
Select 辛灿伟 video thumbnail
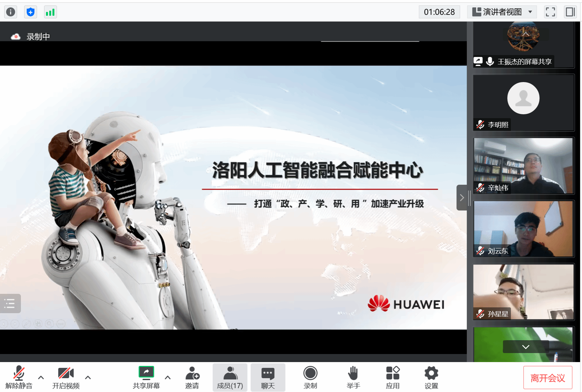coord(524,165)
